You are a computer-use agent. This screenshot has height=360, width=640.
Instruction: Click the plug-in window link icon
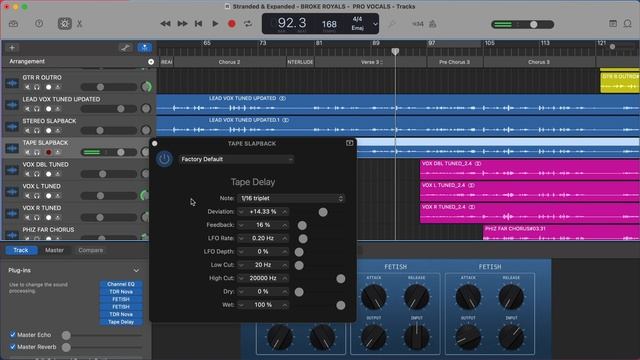tap(349, 143)
